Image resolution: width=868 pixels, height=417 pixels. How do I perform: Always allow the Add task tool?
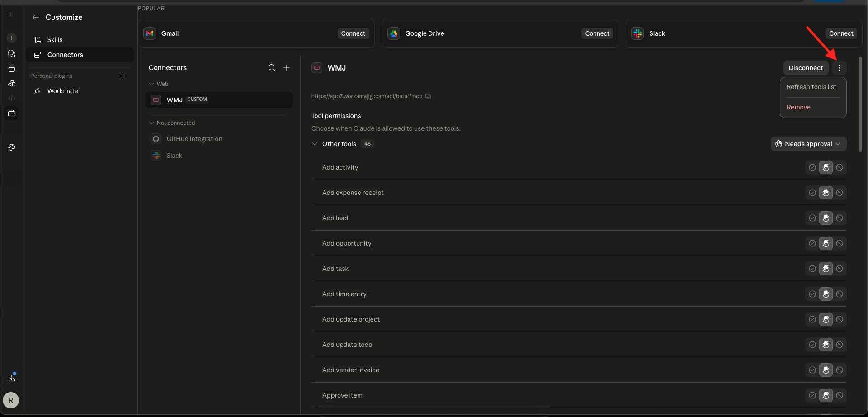(812, 269)
